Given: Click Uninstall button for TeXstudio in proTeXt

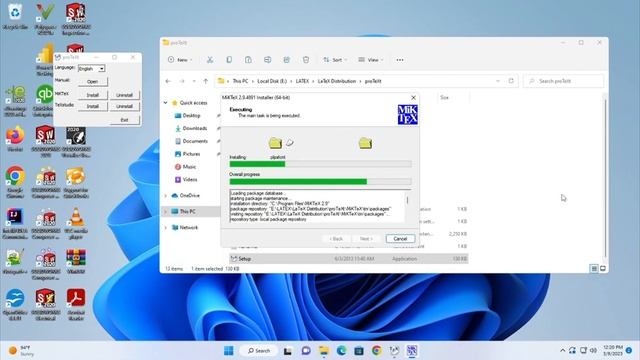Looking at the screenshot, I should (x=124, y=106).
